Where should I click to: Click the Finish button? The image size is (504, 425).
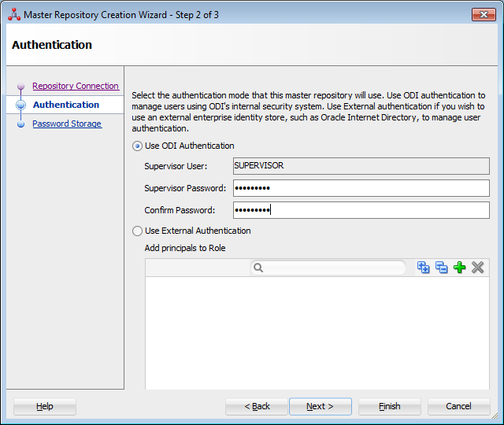point(390,406)
